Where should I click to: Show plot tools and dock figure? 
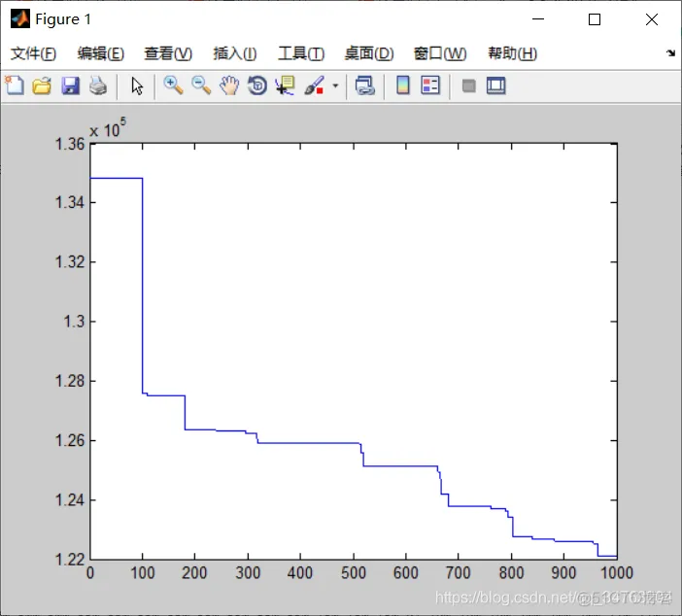(495, 86)
